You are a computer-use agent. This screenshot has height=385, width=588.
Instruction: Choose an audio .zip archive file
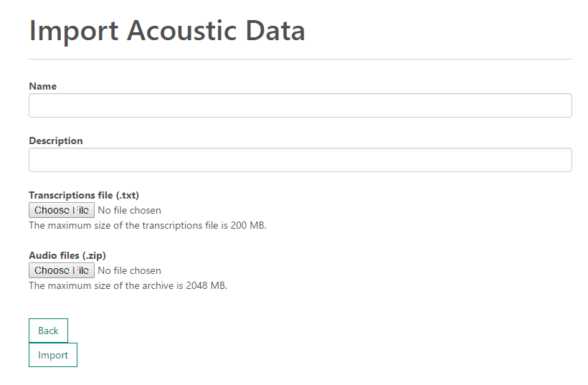[62, 270]
